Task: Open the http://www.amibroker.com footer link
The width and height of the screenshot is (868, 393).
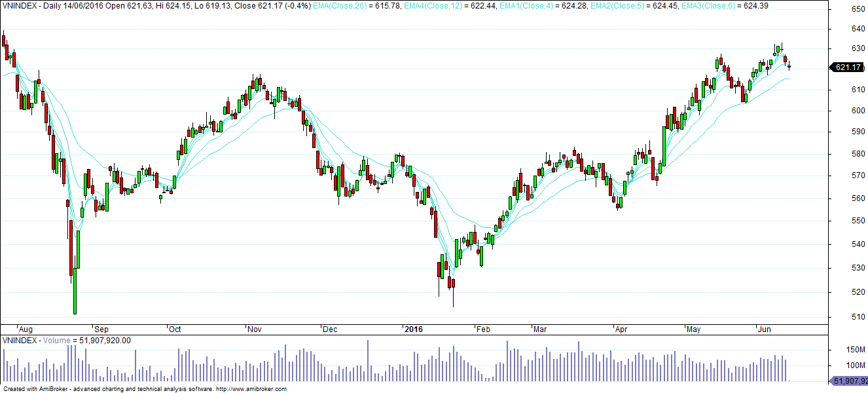Action: pos(251,389)
